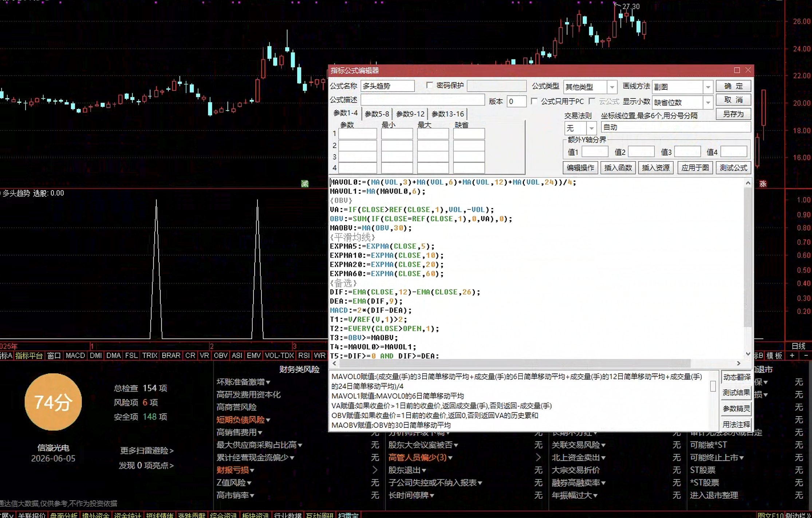
Task: Open the 更多扫雷避险 link
Action: [x=147, y=451]
